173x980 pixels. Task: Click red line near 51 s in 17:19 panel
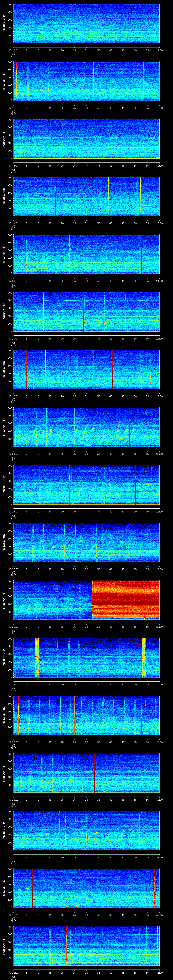point(138,197)
